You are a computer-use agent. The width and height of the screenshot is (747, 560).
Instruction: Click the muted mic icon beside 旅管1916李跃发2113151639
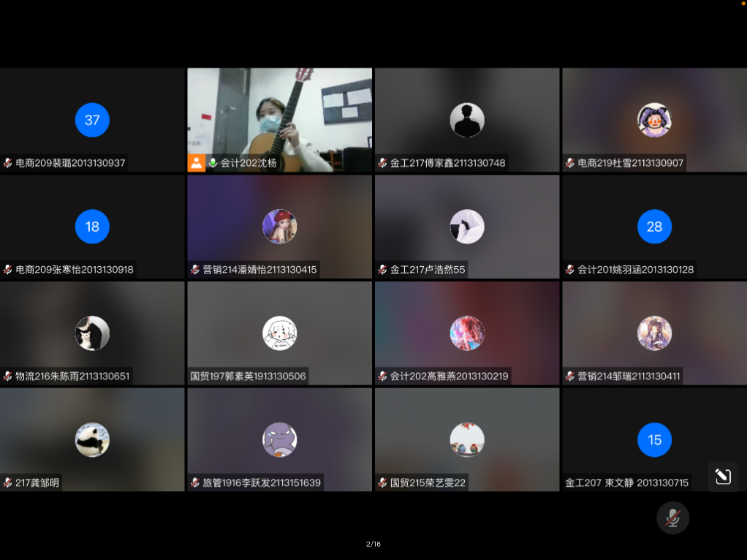click(195, 483)
